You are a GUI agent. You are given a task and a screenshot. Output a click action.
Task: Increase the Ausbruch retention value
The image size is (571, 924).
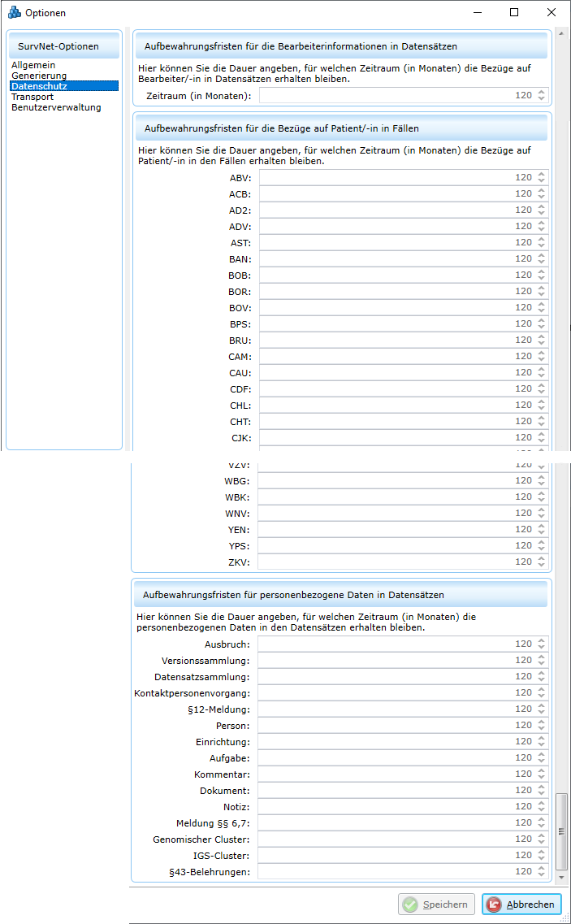click(542, 640)
